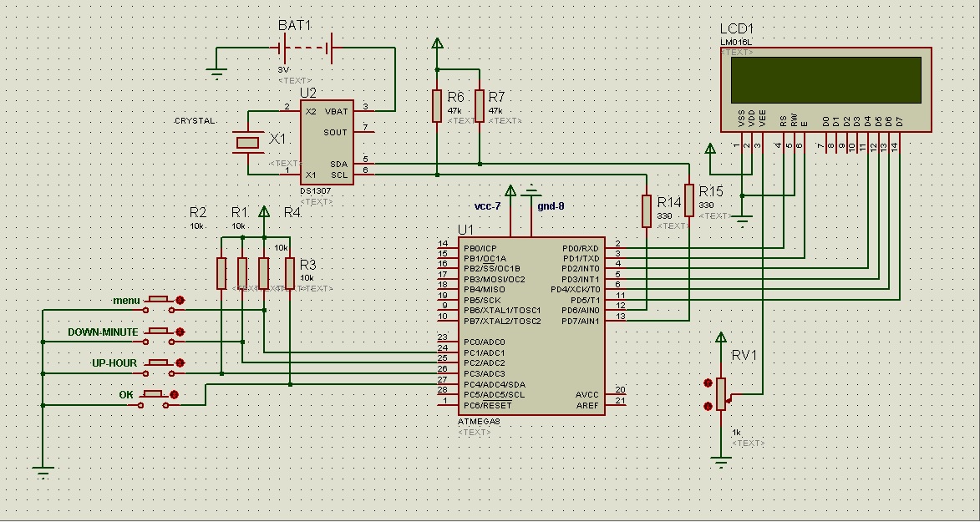Select ground symbol under the push buttons

[43, 472]
